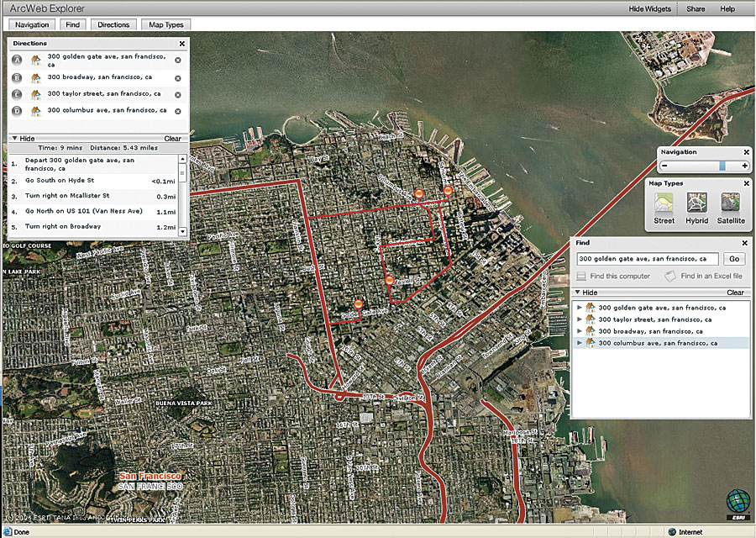
Task: Switch to Satellite map type
Action: tap(731, 208)
